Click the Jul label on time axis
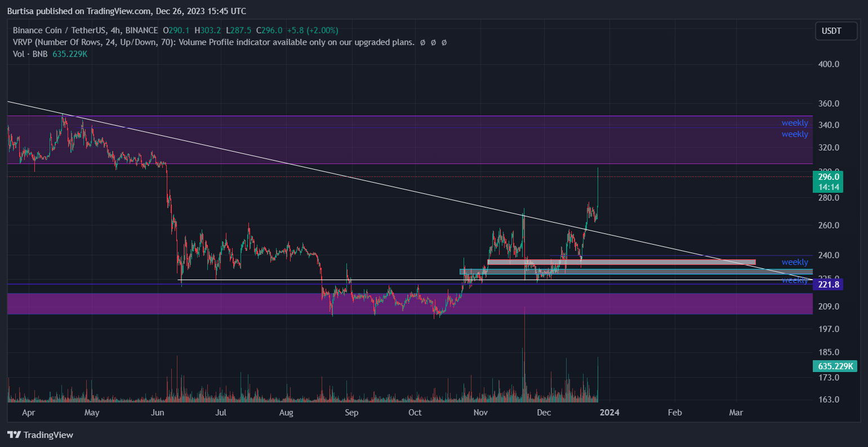The width and height of the screenshot is (868, 447). pyautogui.click(x=221, y=413)
